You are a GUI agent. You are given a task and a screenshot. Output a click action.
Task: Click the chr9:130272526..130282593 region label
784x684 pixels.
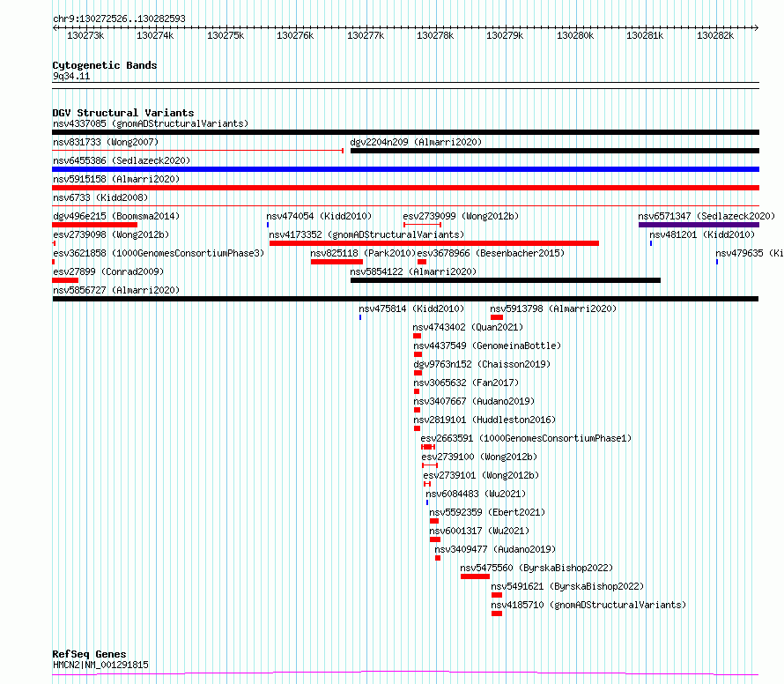[x=119, y=19]
